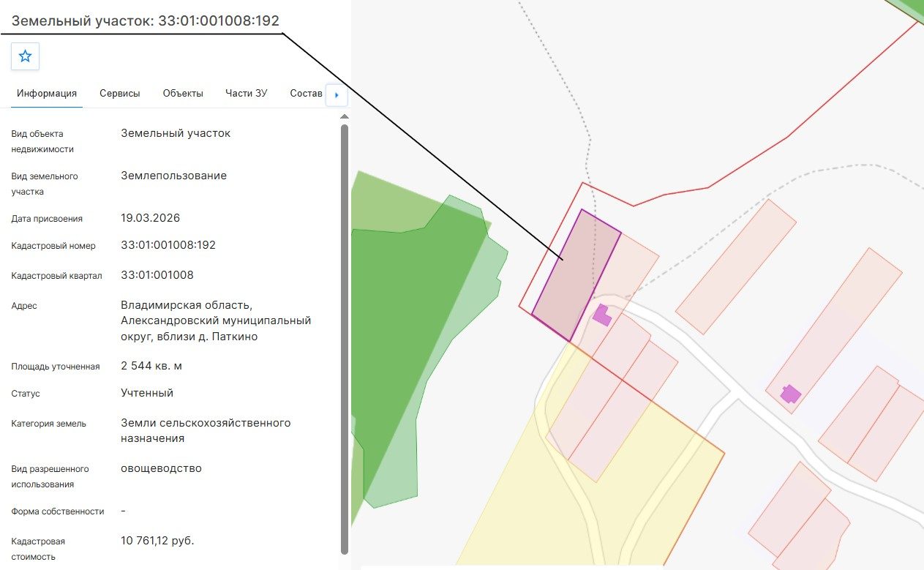The image size is (924, 570).
Task: Select the 'Землепользование' value
Action: pos(174,176)
